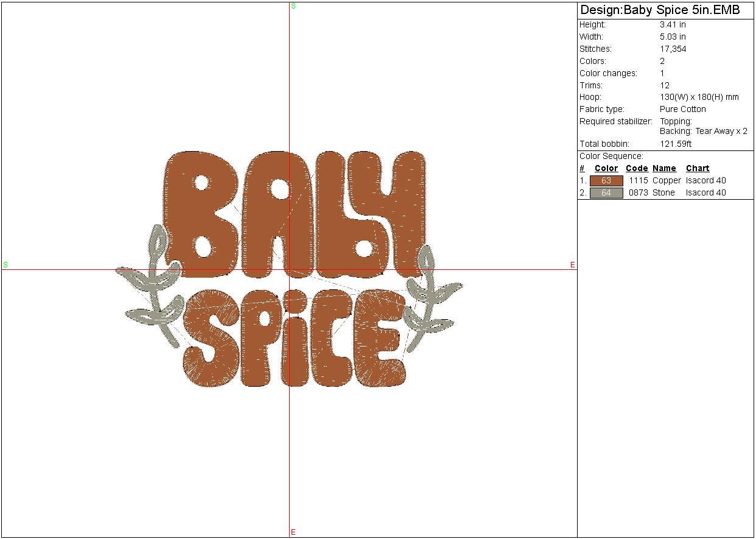Click the red E marker on right edge
The width and height of the screenshot is (756, 539).
(572, 265)
